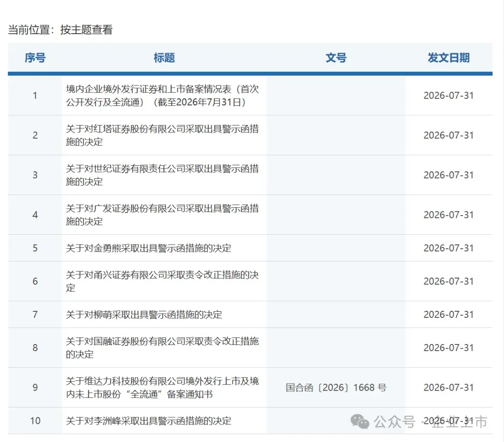Open 境内企业境外发行证券和上市备案情况表 link
504x442 pixels.
point(162,96)
